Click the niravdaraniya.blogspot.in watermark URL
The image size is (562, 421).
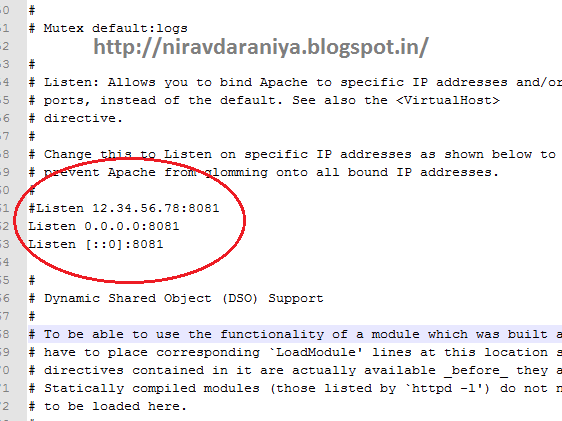point(261,47)
